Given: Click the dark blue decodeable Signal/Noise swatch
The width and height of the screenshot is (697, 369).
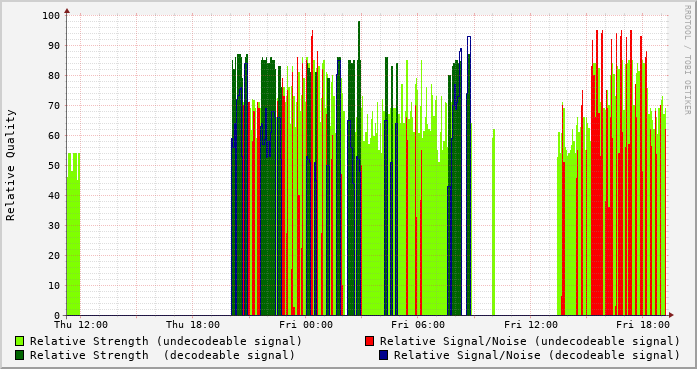Looking at the screenshot, I should pyautogui.click(x=384, y=355).
